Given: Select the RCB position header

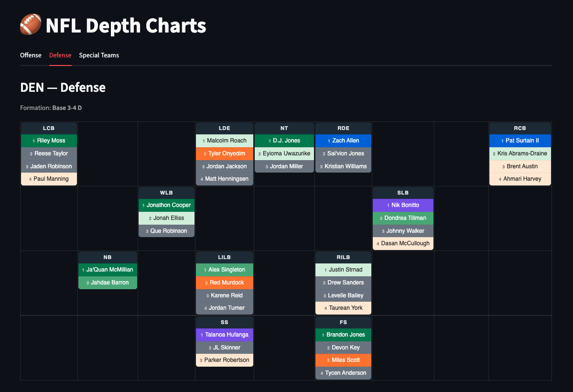Looking at the screenshot, I should click(520, 128).
